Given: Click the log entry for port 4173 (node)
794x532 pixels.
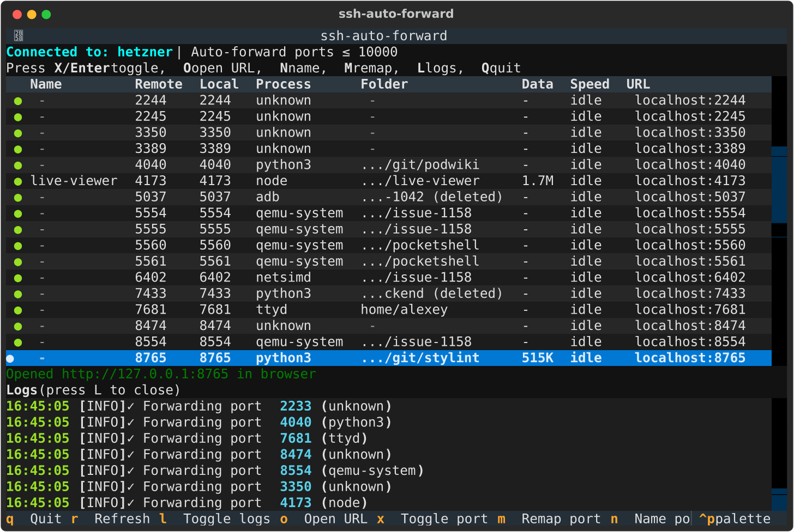Looking at the screenshot, I should [187, 503].
